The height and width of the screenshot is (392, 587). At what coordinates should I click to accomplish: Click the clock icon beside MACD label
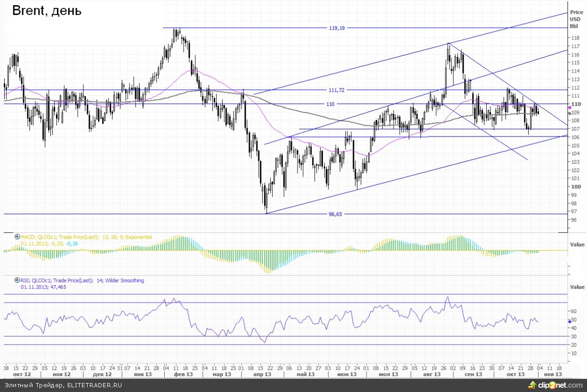pos(17,237)
